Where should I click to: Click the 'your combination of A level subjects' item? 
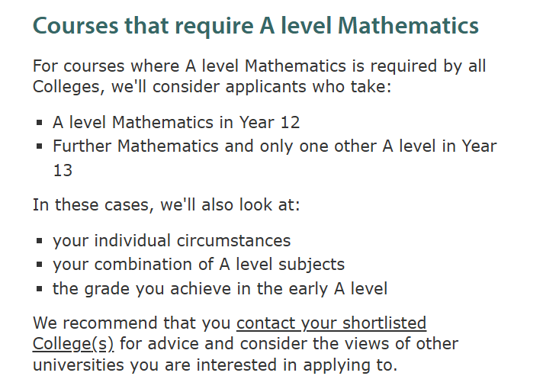198,265
